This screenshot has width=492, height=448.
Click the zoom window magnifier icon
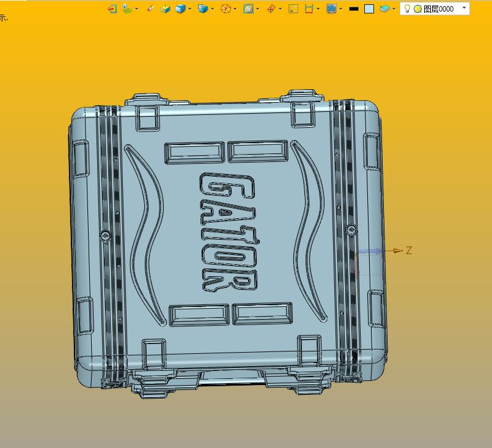pos(248,9)
